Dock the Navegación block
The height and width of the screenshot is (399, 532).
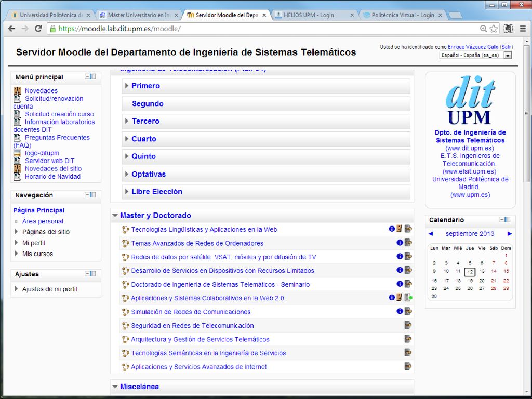[x=94, y=195]
